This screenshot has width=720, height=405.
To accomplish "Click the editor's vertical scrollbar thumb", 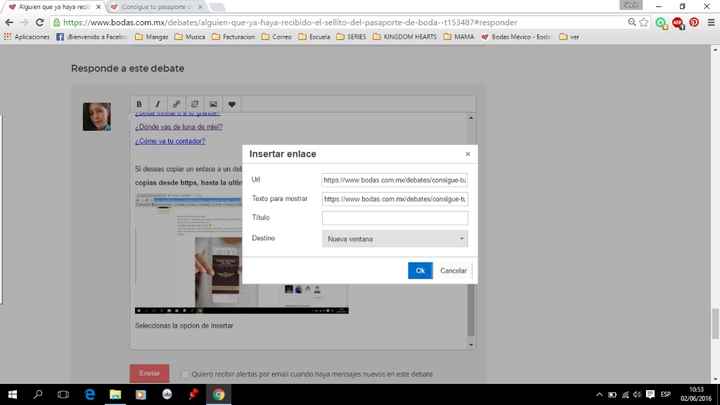I will point(471,310).
